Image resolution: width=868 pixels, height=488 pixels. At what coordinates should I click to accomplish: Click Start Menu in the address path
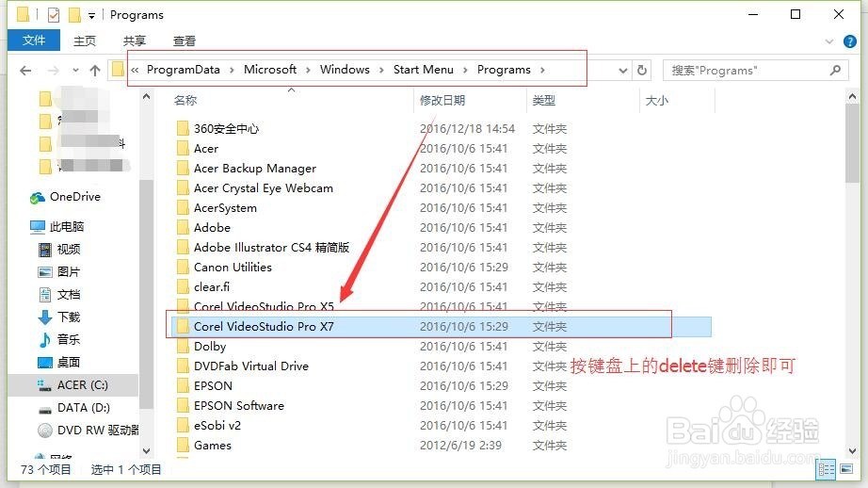point(424,70)
